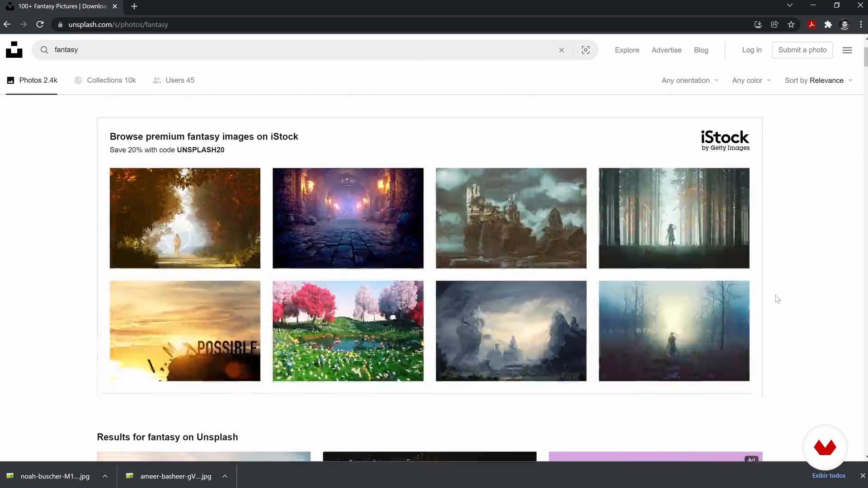Reload the current page
Viewport: 868px width, 488px height.
coord(40,24)
